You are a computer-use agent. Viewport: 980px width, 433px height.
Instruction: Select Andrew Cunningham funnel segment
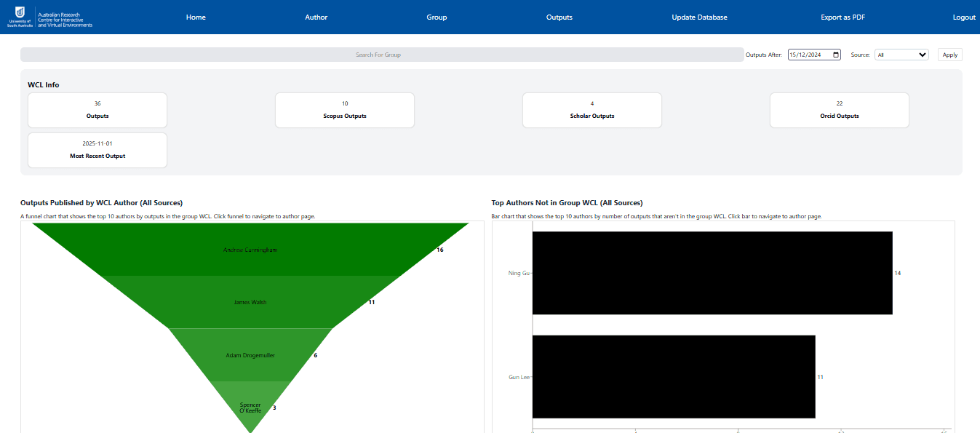[x=250, y=250]
